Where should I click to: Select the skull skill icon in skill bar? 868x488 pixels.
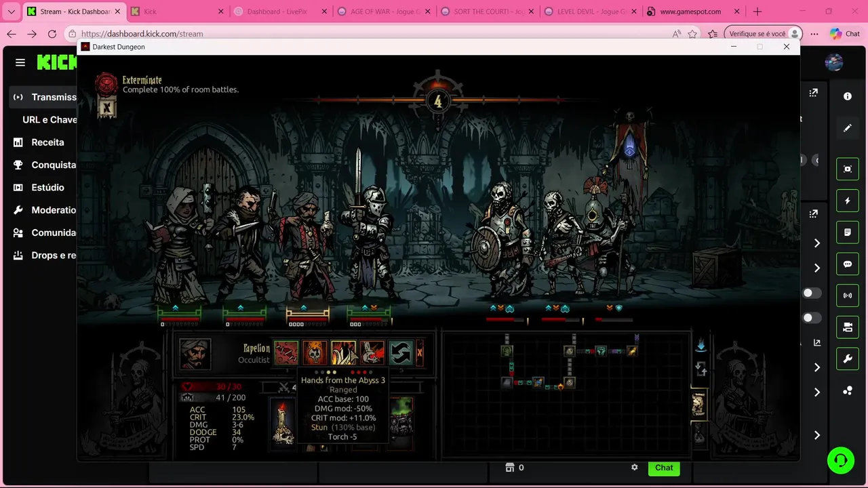click(315, 353)
